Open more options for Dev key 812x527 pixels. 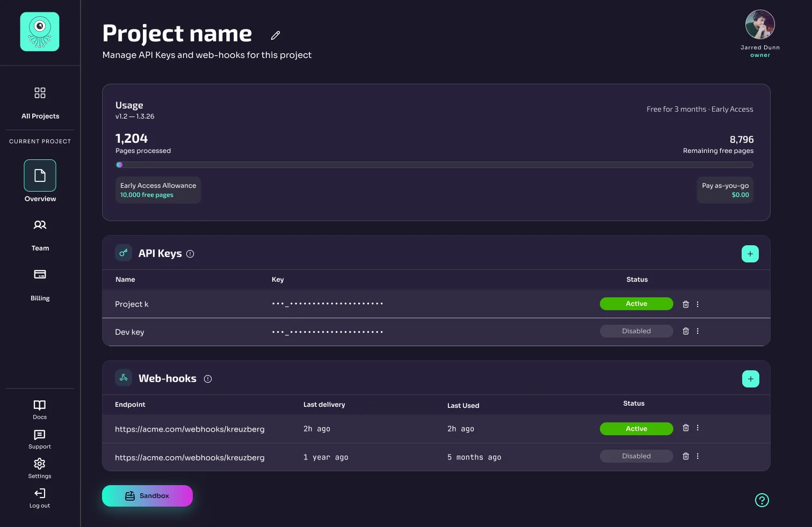click(x=698, y=331)
